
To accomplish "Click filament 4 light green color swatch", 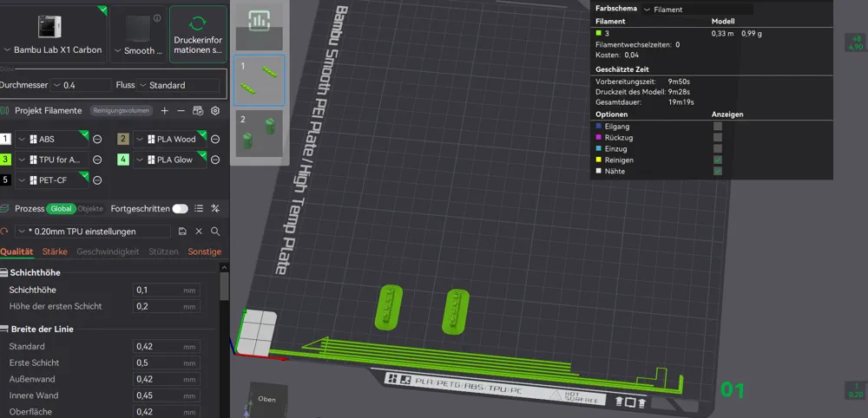I will point(123,160).
